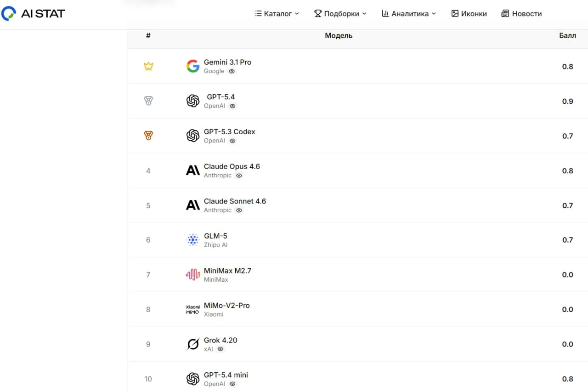The image size is (588, 392).
Task: Click the AI STAT logo
Action: click(33, 14)
